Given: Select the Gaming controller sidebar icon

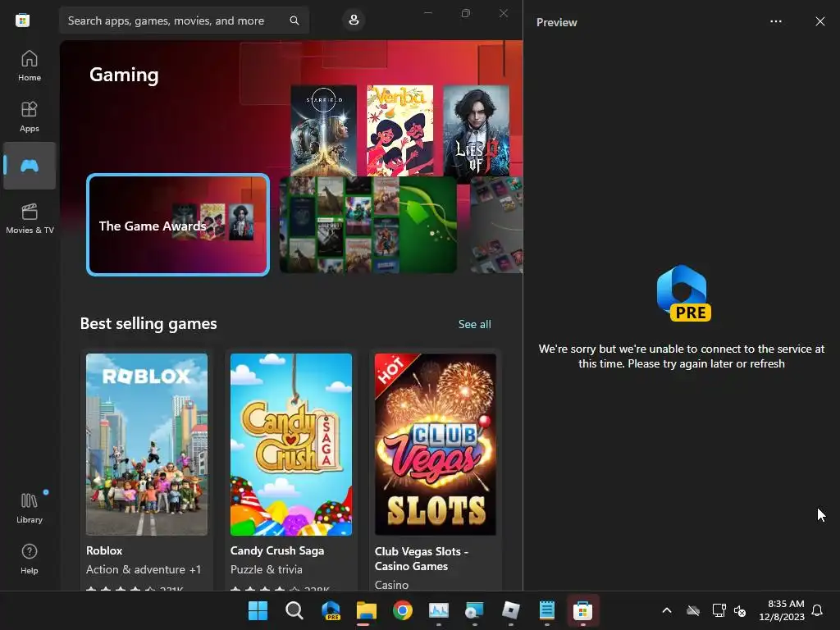Looking at the screenshot, I should pyautogui.click(x=30, y=166).
